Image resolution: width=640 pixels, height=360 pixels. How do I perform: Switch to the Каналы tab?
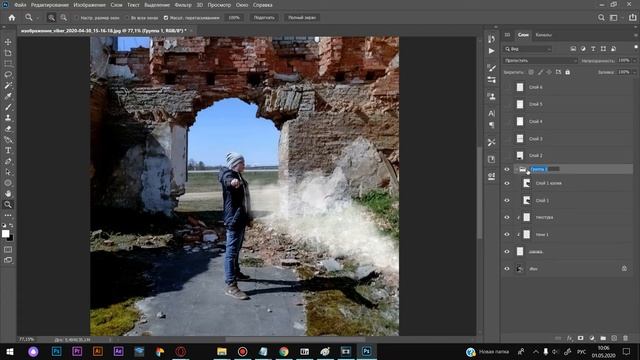[543, 35]
